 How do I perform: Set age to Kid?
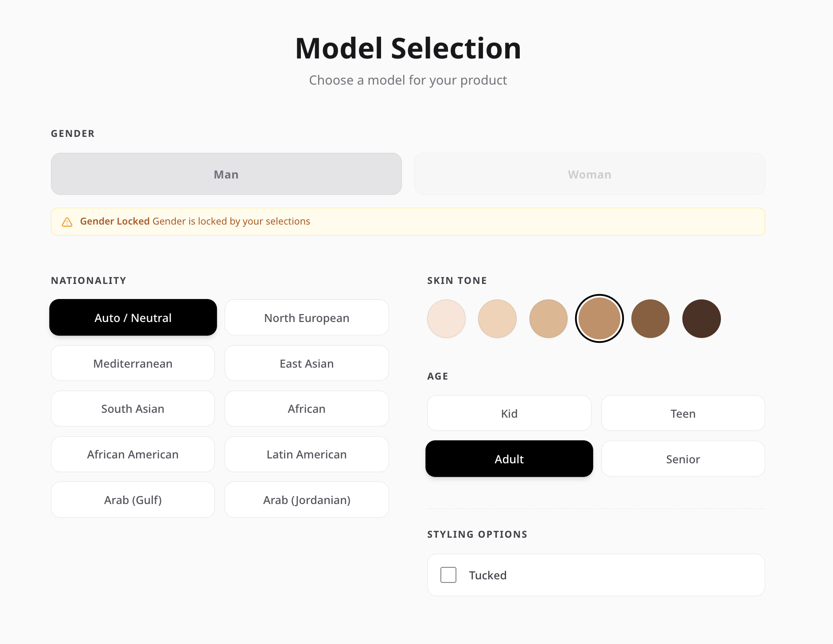(x=509, y=413)
